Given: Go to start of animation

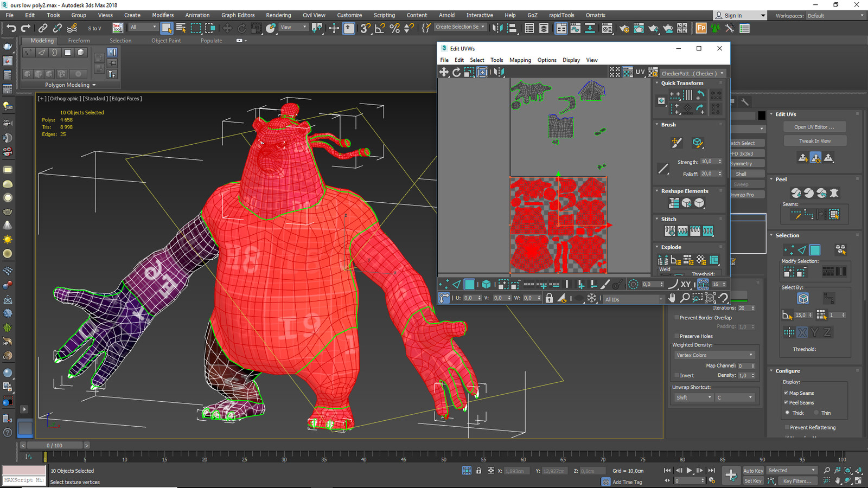Looking at the screenshot, I should 667,471.
